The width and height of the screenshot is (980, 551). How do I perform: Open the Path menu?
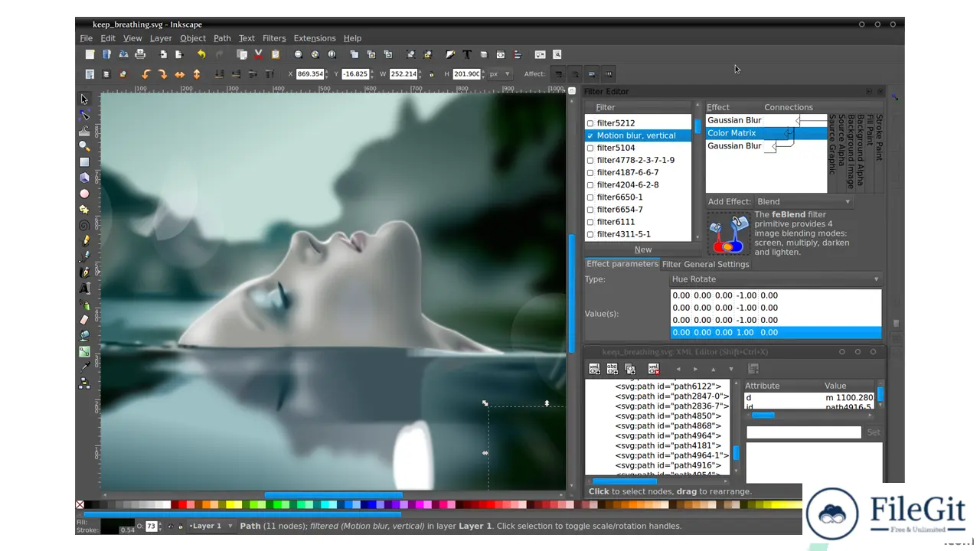(x=222, y=38)
